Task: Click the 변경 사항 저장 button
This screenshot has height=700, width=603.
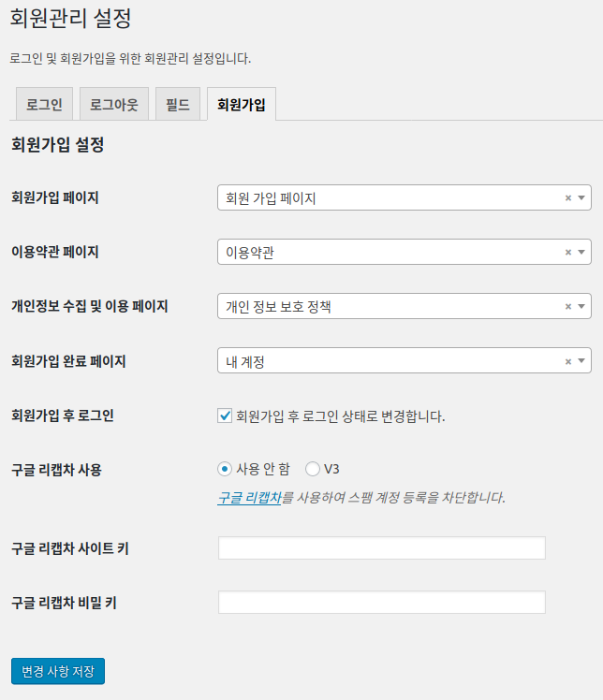Action: tap(58, 671)
